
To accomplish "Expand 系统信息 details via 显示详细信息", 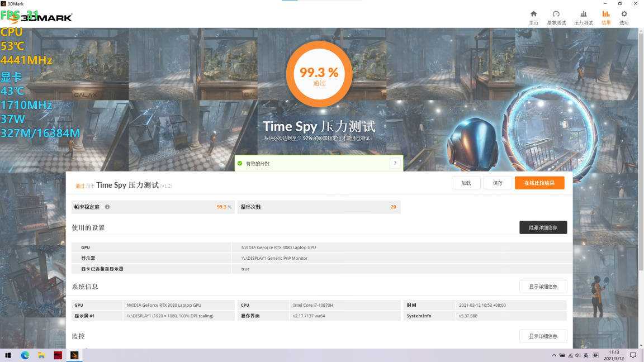I will pyautogui.click(x=543, y=286).
